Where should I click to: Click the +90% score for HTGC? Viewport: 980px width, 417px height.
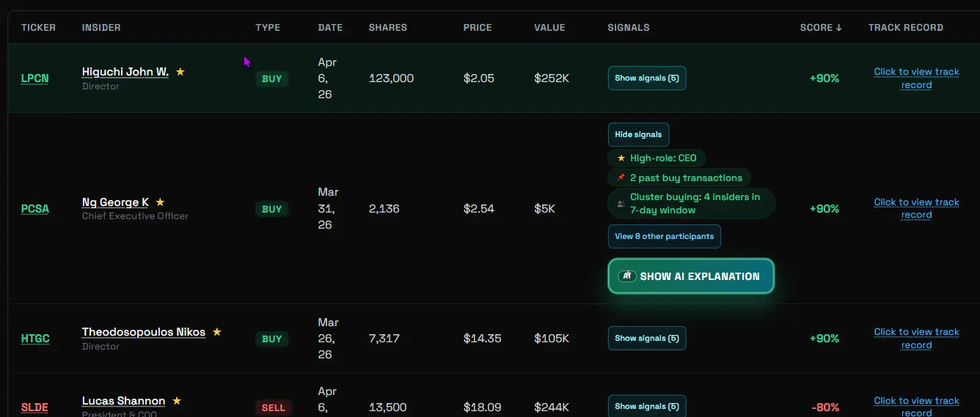(x=824, y=339)
